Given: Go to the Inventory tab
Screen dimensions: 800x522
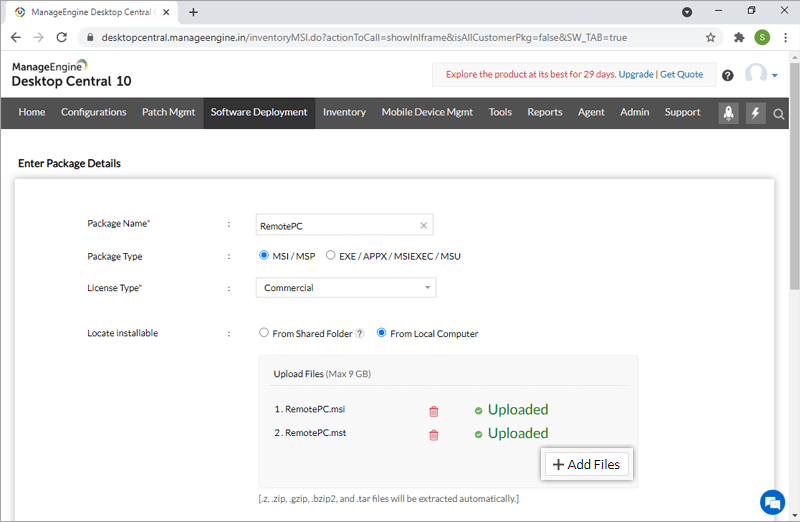Looking at the screenshot, I should pyautogui.click(x=344, y=112).
